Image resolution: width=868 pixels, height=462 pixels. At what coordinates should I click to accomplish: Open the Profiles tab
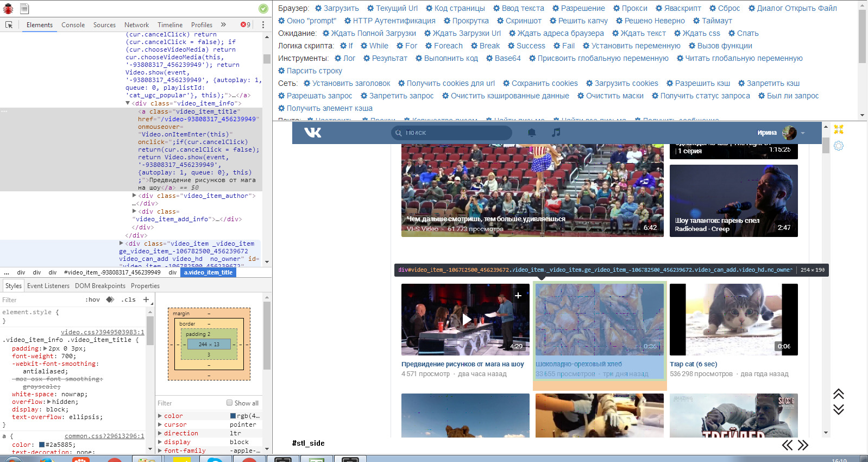pyautogui.click(x=202, y=25)
